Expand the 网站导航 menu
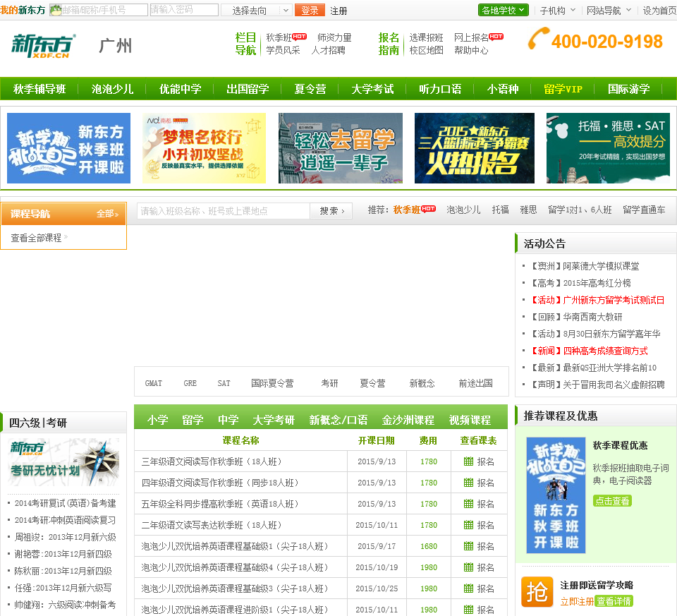 click(609, 11)
